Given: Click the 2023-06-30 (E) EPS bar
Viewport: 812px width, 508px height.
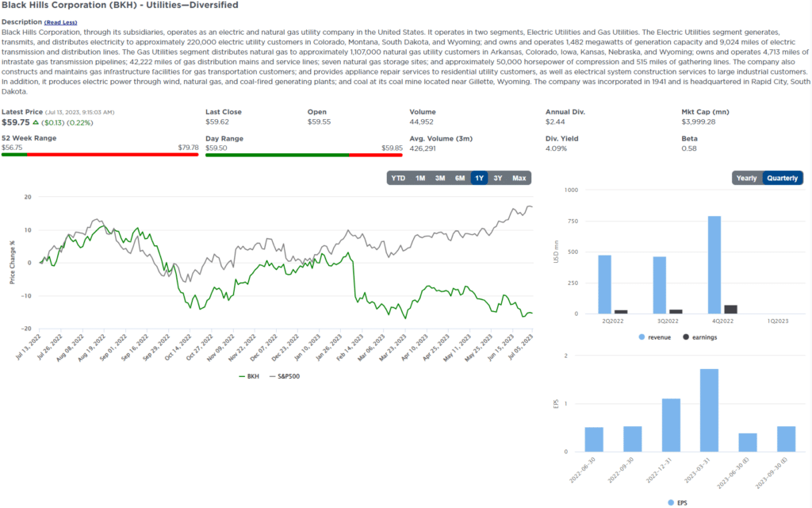Looking at the screenshot, I should (748, 442).
